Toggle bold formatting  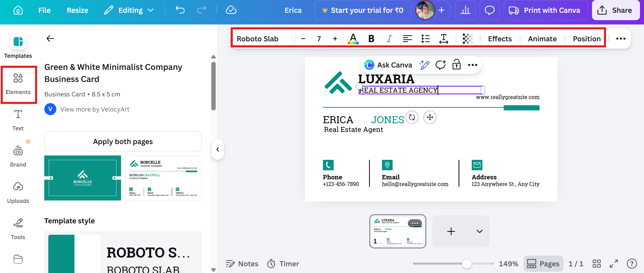coord(371,39)
